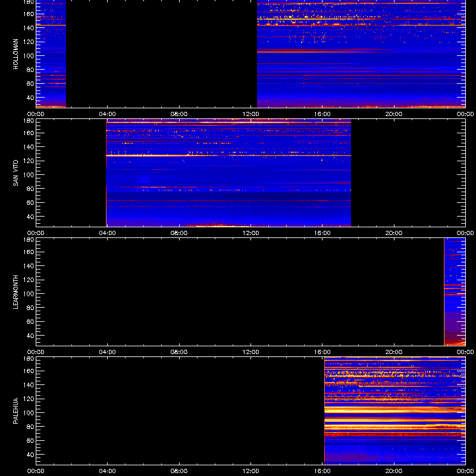
Task: Click the HOLLOMAN station label
Action: [x=16, y=54]
